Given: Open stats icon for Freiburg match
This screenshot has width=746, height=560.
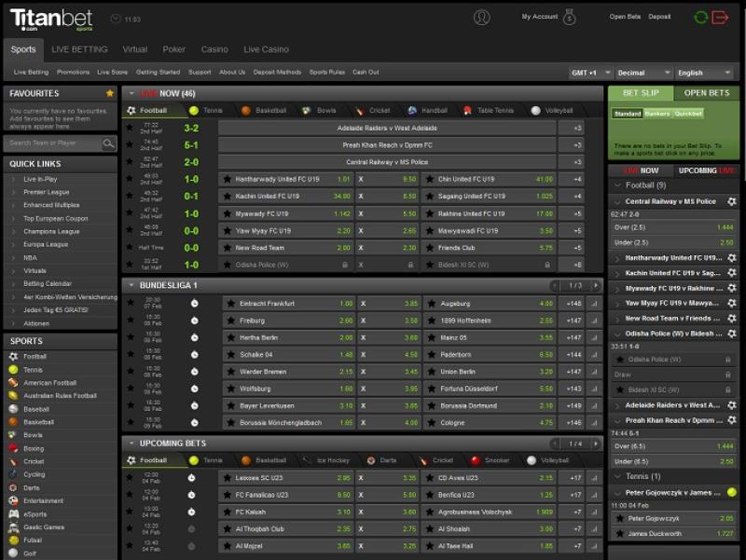Looking at the screenshot, I should coord(594,321).
